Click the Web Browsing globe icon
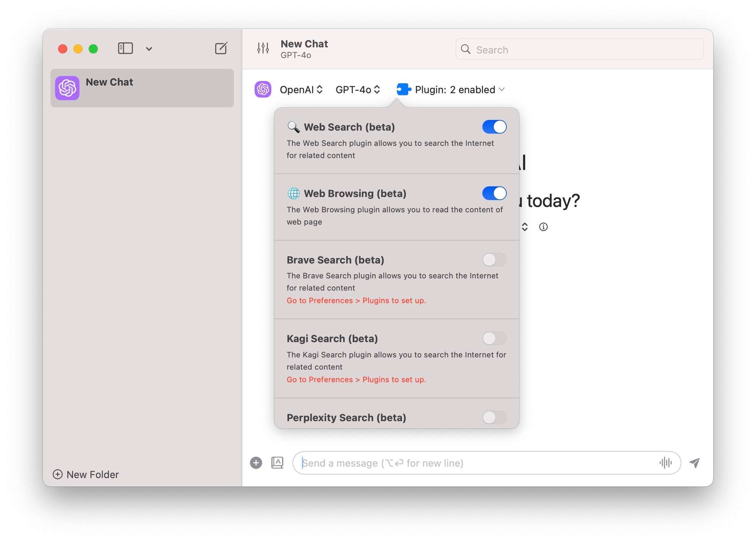This screenshot has width=756, height=543. 294,193
